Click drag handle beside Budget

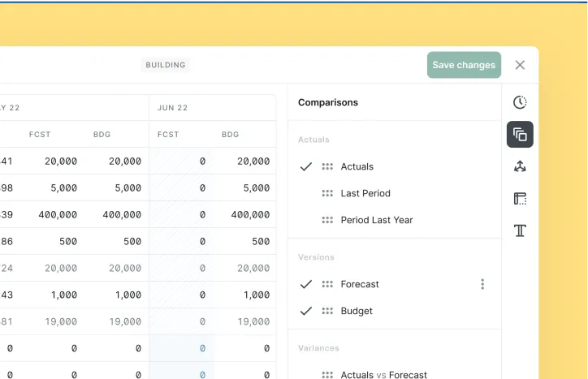click(327, 311)
